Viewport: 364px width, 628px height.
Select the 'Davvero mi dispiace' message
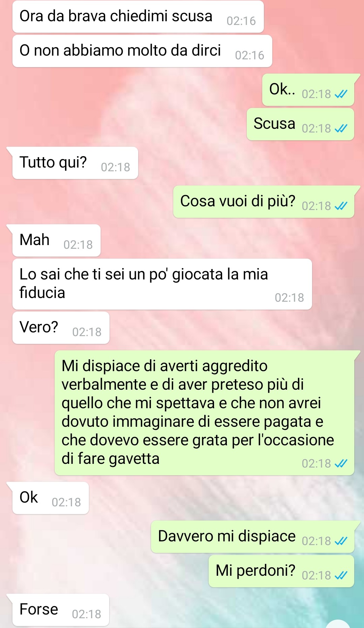point(252,537)
